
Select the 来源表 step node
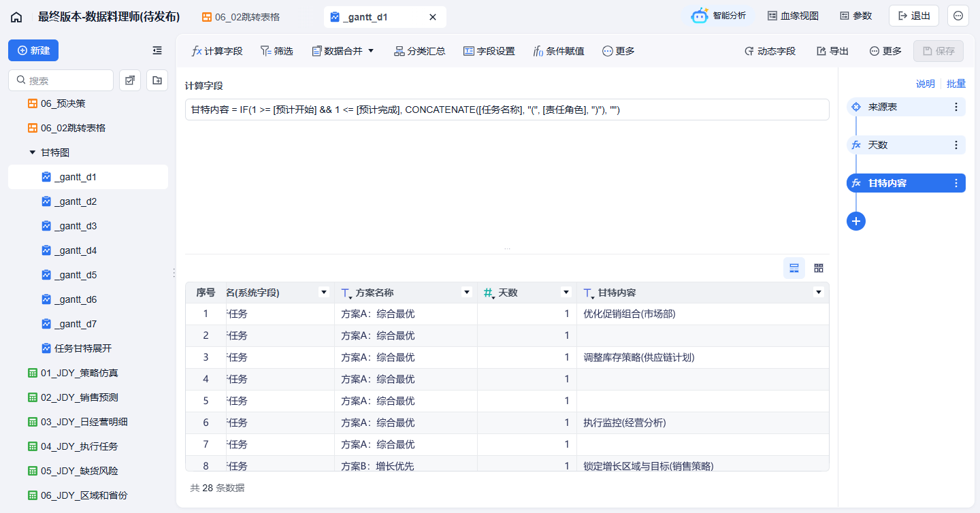click(x=906, y=107)
